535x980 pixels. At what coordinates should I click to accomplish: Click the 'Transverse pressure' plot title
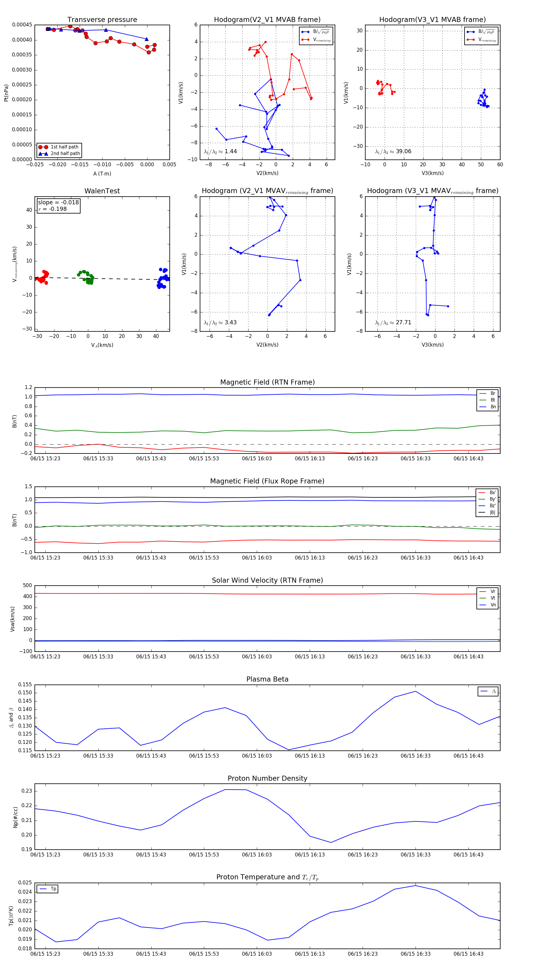coord(102,20)
